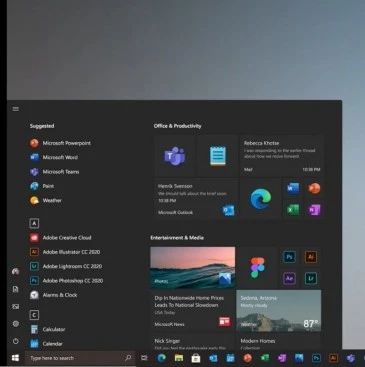Click the magnifier icon in taskbar search

(128, 358)
